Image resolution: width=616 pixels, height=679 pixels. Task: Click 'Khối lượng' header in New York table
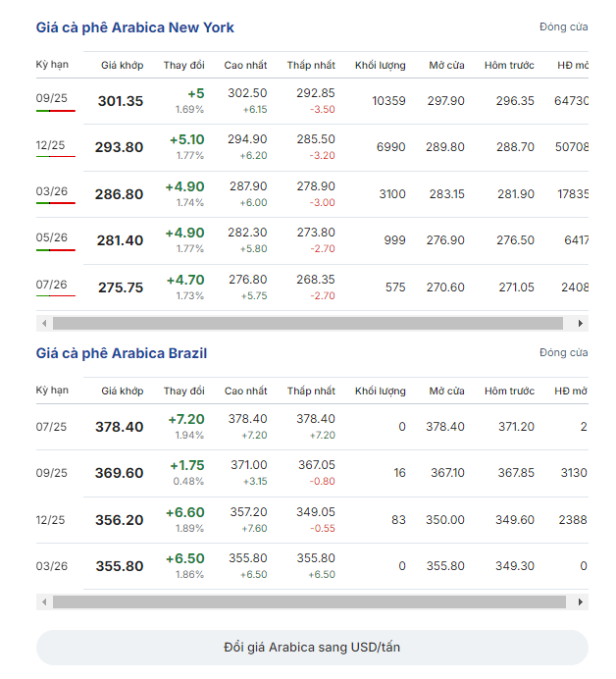click(x=380, y=66)
